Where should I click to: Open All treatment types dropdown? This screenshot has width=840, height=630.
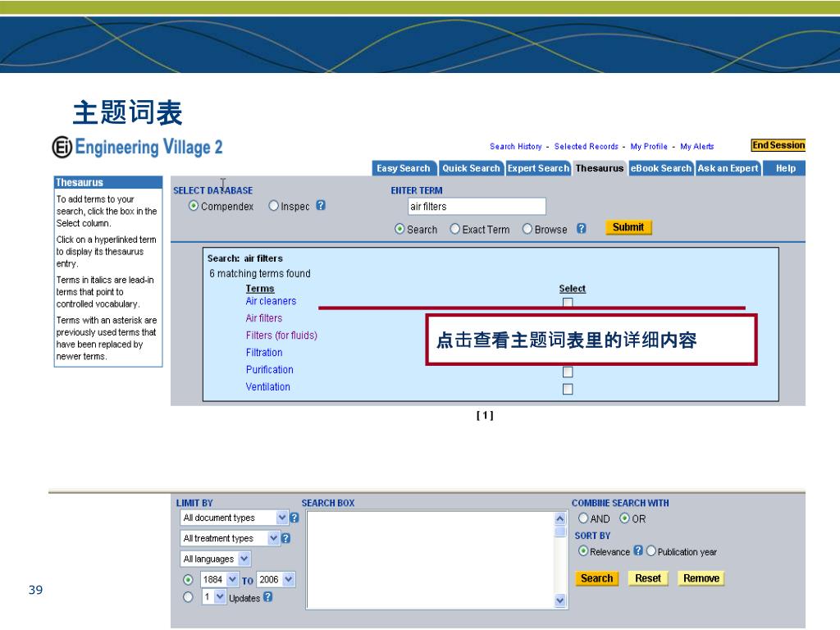point(230,538)
